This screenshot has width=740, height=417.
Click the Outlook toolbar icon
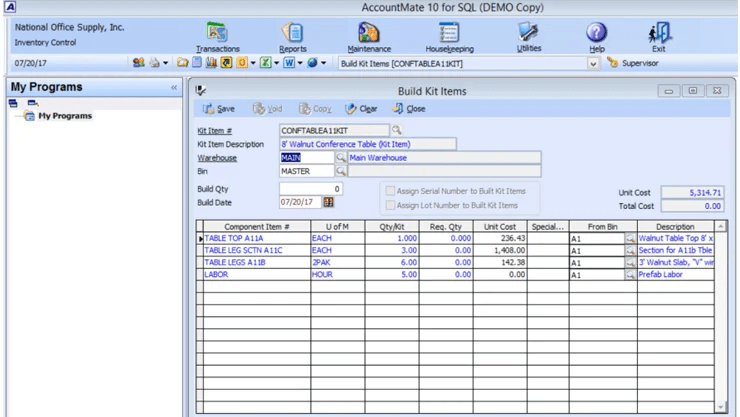point(242,62)
